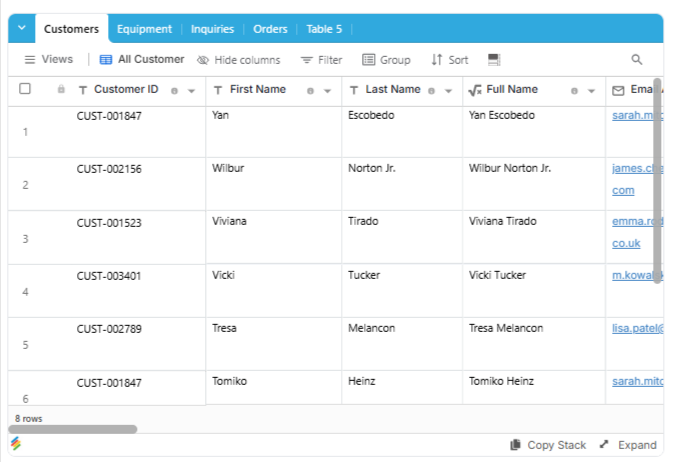Click the Last Name info icon
Viewport: 676px width, 462px height.
tap(432, 91)
